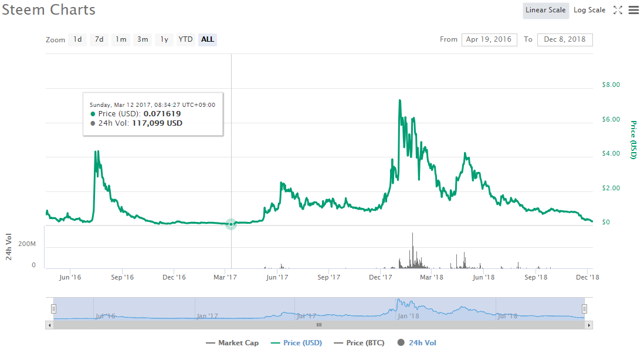This screenshot has height=350, width=644.
Task: Select the ALL zoom range
Action: pyautogui.click(x=208, y=39)
